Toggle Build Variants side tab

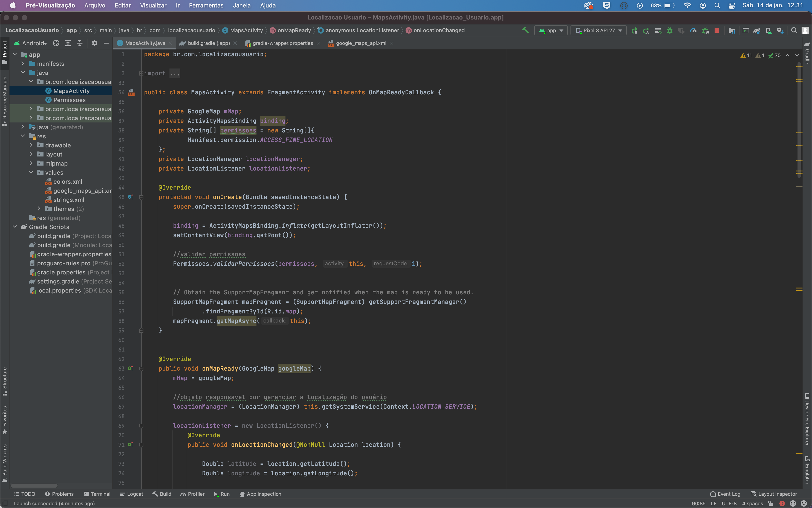click(5, 463)
